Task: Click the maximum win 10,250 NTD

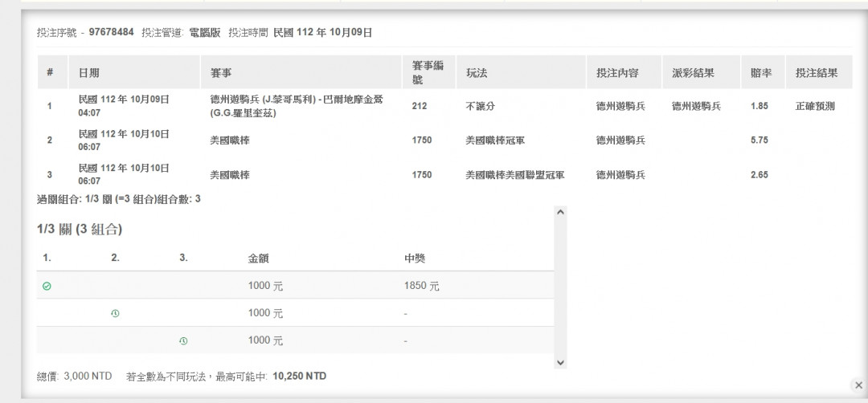Action: pos(300,376)
